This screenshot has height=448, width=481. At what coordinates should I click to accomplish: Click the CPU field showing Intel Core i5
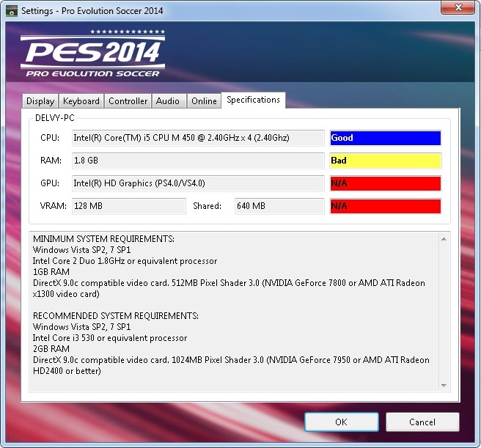tap(198, 138)
